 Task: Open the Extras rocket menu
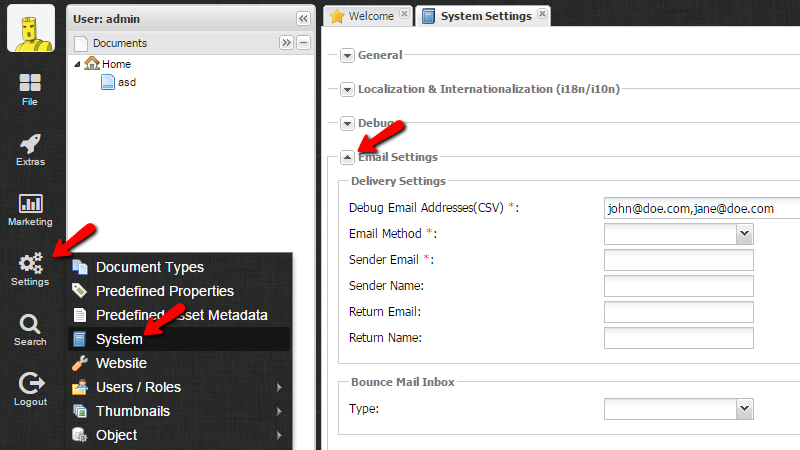pyautogui.click(x=30, y=149)
